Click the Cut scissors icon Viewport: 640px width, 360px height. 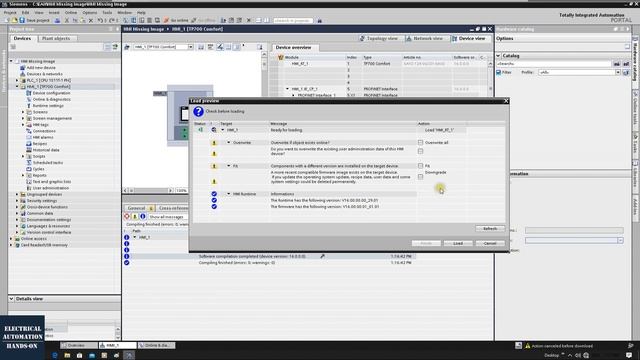click(x=67, y=20)
